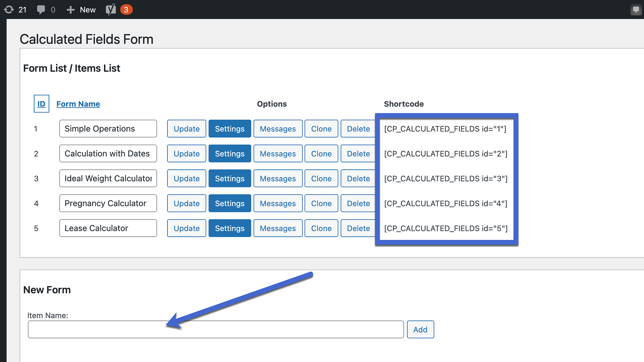Click the Add button for new form
This screenshot has width=644, height=362.
point(420,329)
